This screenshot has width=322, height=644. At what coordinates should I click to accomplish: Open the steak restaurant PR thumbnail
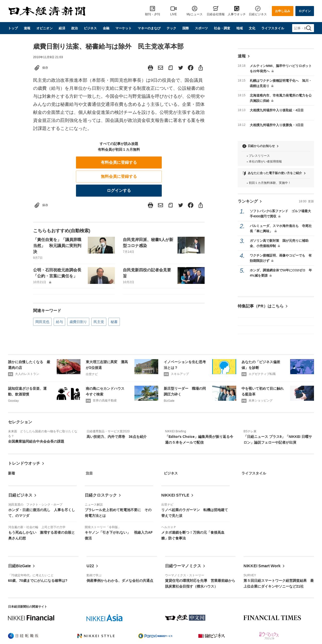tap(68, 367)
